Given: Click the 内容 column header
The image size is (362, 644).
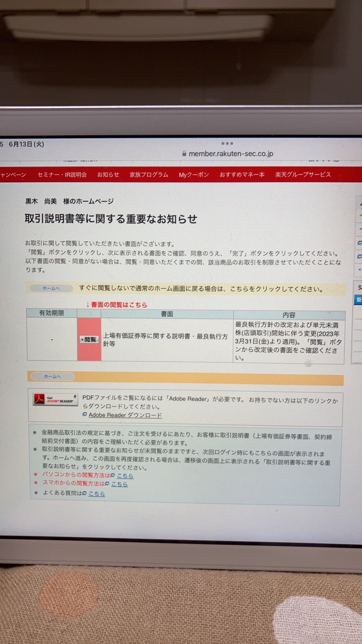Looking at the screenshot, I should click(289, 315).
